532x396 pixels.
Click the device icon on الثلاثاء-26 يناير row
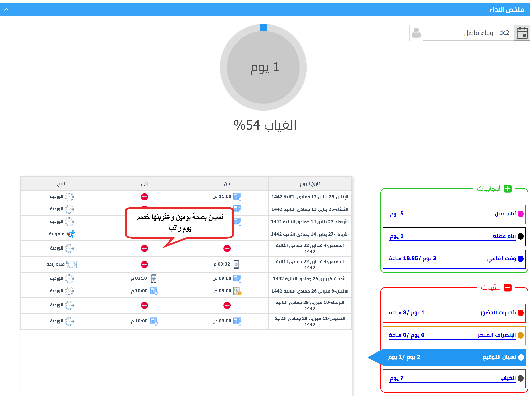(x=237, y=209)
